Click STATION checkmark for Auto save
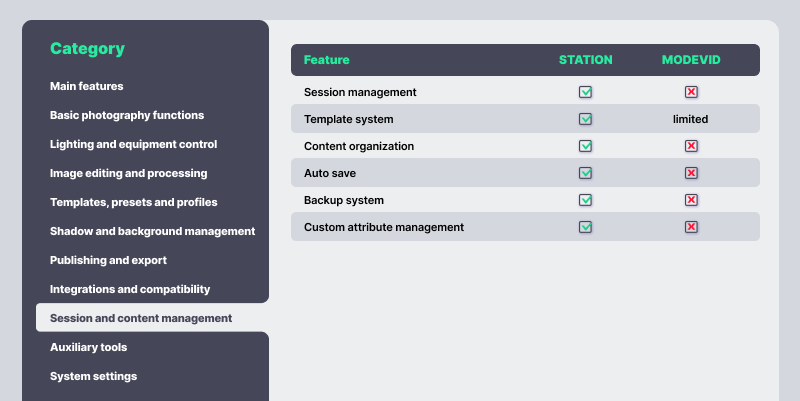 click(585, 173)
